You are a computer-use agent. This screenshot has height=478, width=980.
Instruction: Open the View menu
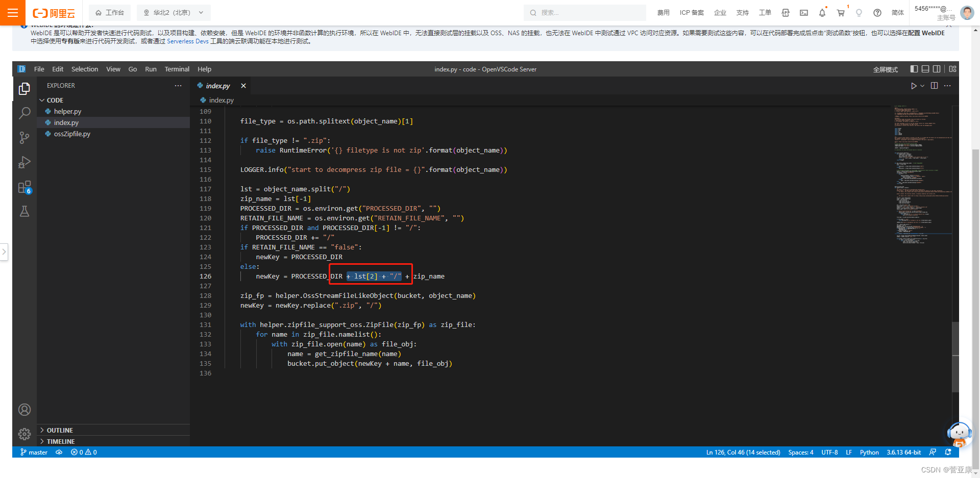click(x=113, y=69)
